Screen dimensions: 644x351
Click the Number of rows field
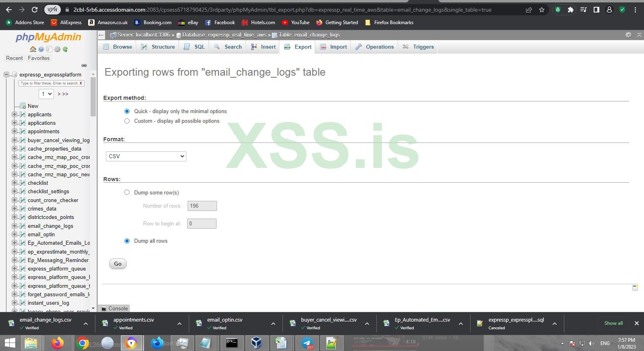(x=202, y=206)
